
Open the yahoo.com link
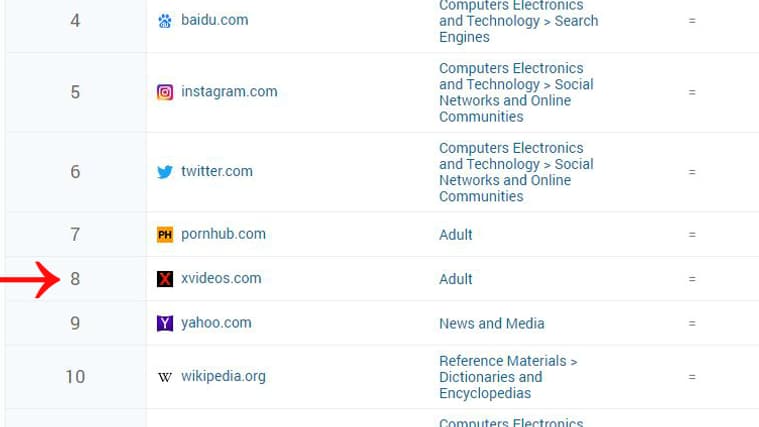(x=216, y=323)
